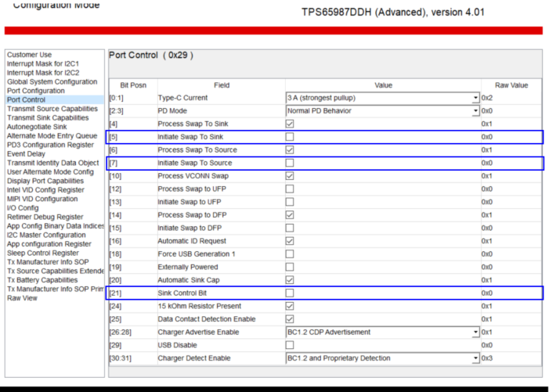The height and width of the screenshot is (392, 549).
Task: Enable Process Swap to UFP checkbox
Action: [x=290, y=189]
